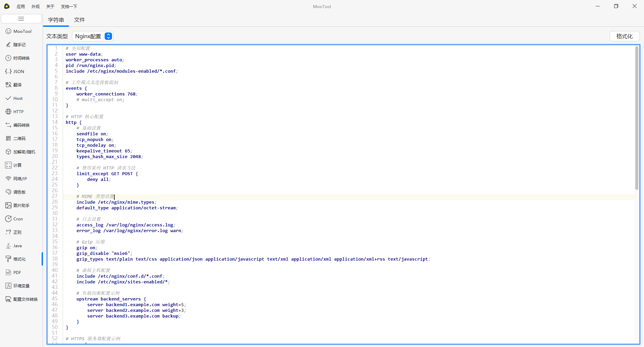Viewport: 644px width, 347px height.
Task: Open the 翻译 translation tool
Action: coord(17,85)
